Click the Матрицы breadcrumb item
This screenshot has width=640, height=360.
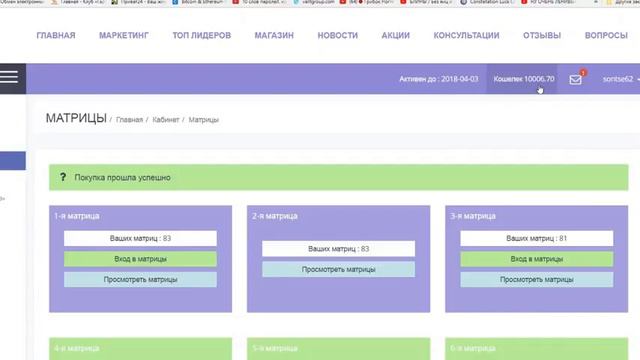(204, 120)
